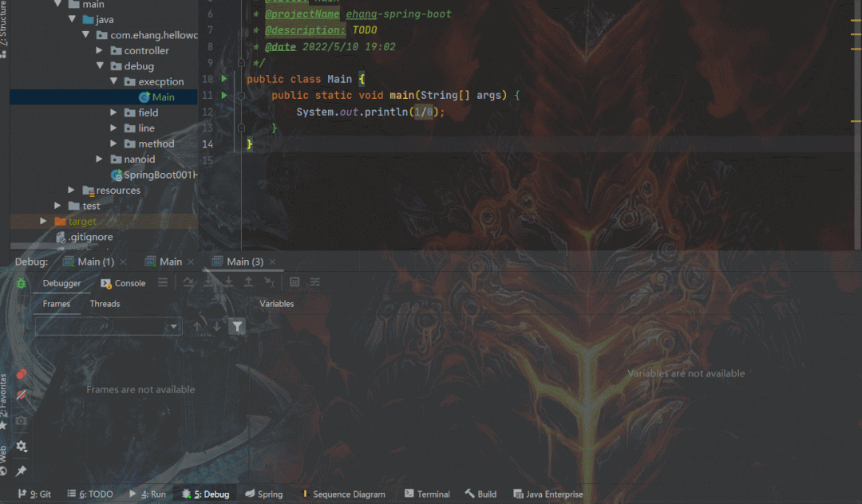Run main method from gutter arrow line 11

coord(224,95)
